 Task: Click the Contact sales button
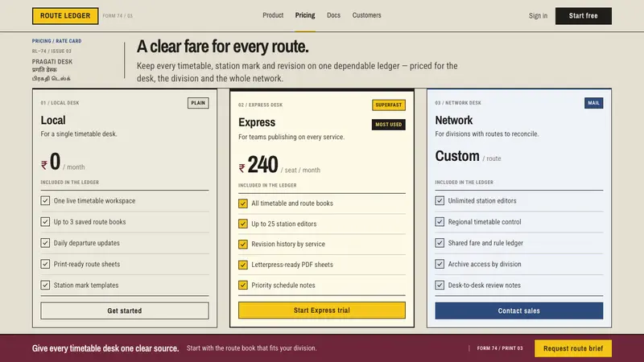pyautogui.click(x=518, y=311)
